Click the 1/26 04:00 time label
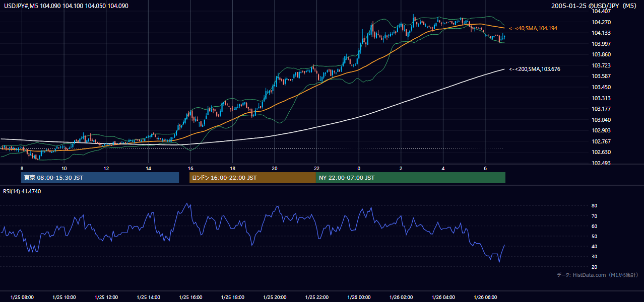This screenshot has height=302, width=644. [443, 297]
